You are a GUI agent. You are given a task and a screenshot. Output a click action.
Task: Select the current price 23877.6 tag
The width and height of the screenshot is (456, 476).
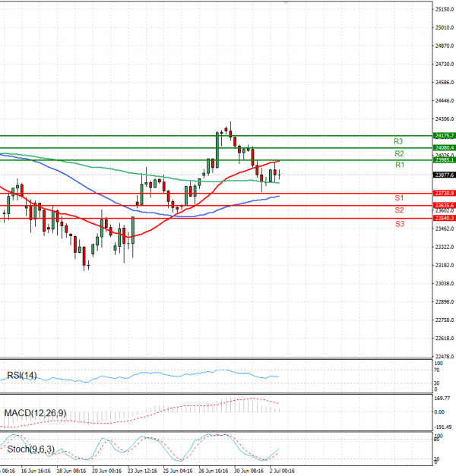coord(444,175)
